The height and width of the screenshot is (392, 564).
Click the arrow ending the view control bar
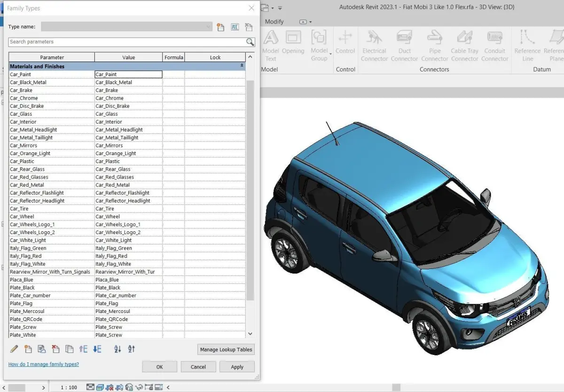(168, 387)
